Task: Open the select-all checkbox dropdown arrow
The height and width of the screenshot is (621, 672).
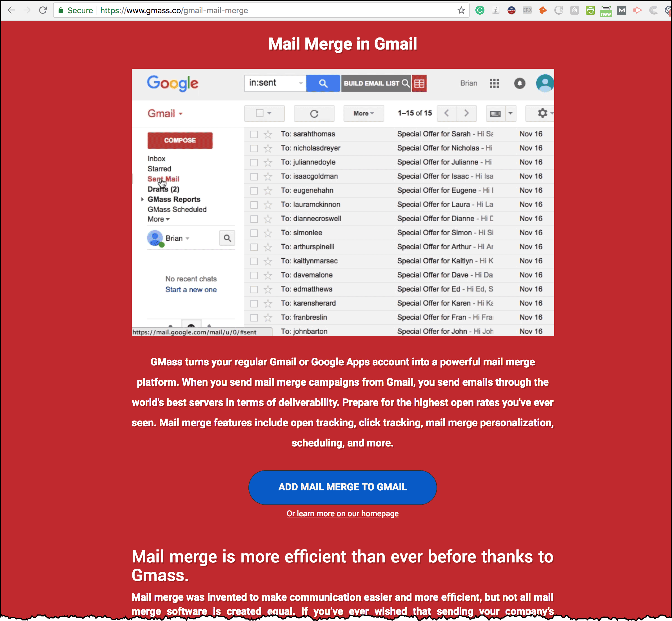Action: 269,113
